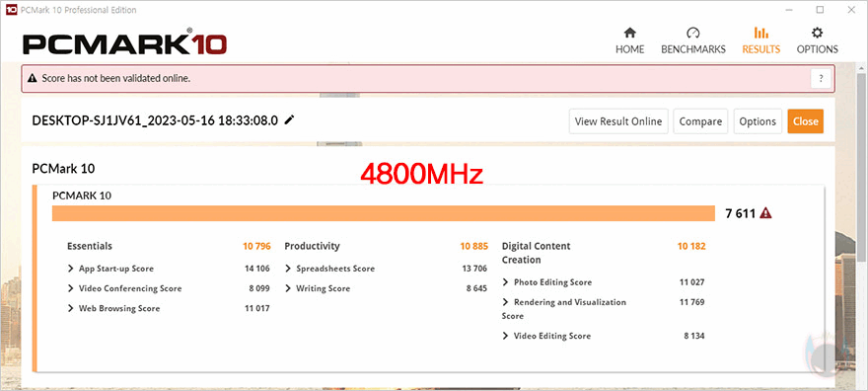Click the overall score 7 611
The width and height of the screenshot is (868, 391).
click(740, 213)
